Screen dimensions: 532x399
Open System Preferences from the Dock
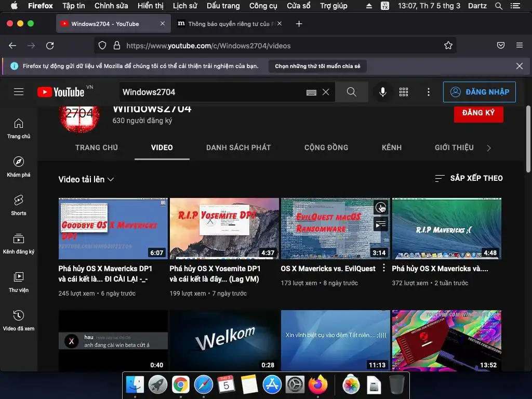pos(295,385)
